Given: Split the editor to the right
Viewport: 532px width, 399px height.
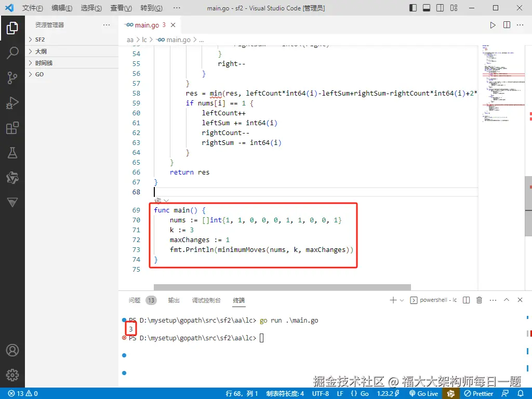Looking at the screenshot, I should tap(507, 25).
